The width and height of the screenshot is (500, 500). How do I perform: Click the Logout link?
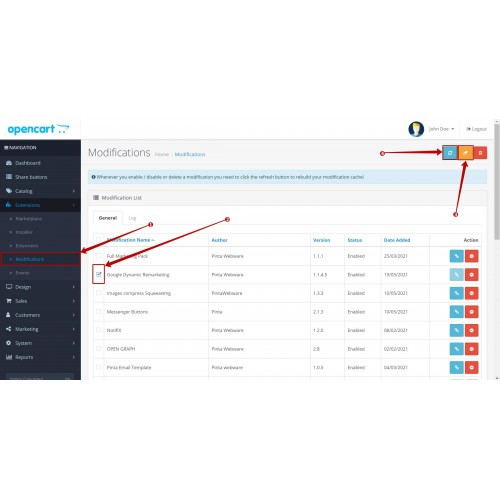tap(477, 129)
